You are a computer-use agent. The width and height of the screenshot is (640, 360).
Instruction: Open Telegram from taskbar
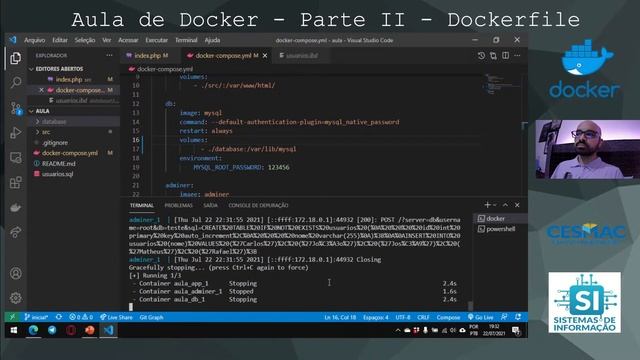click(x=52, y=330)
